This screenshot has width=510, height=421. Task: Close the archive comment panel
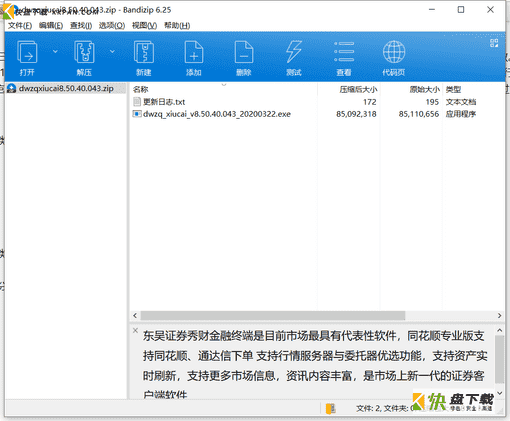(135, 330)
